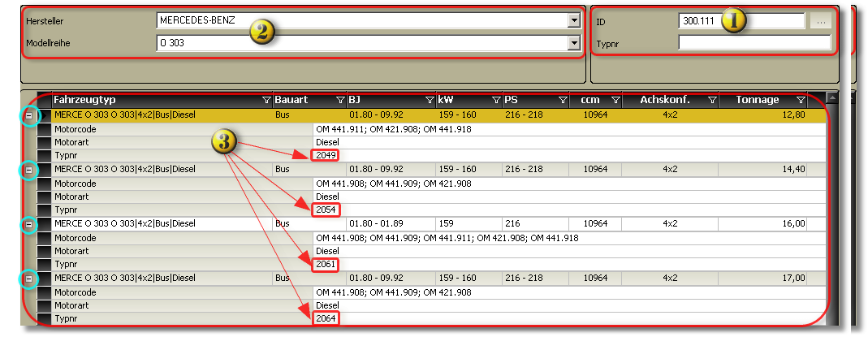The width and height of the screenshot is (868, 337).
Task: Collapse the row with tonnage 14,40
Action: 28,170
